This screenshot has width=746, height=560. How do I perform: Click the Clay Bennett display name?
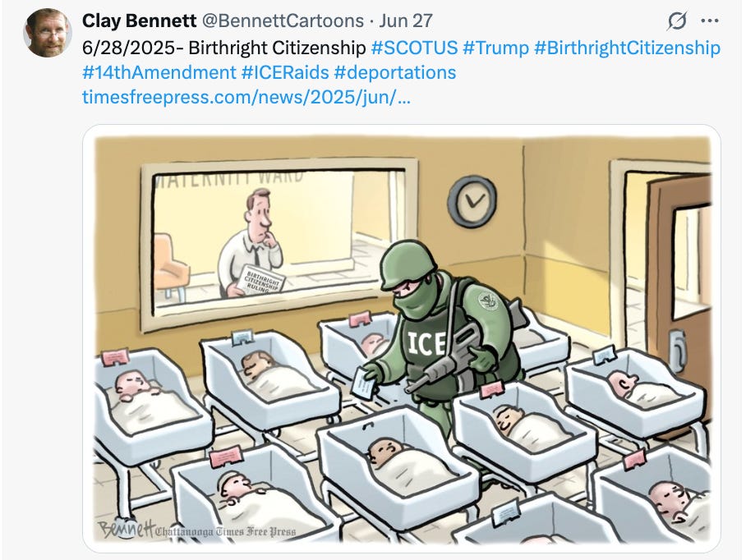(139, 21)
